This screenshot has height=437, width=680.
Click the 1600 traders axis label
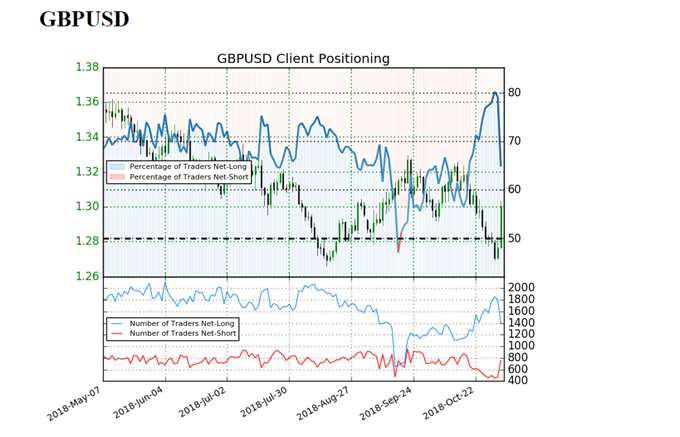point(521,311)
